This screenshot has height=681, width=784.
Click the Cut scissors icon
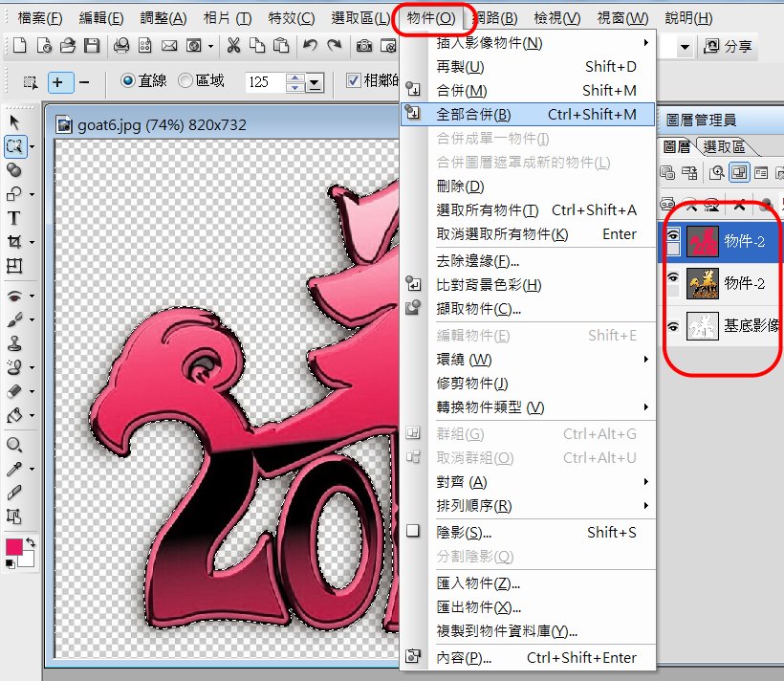(x=233, y=46)
